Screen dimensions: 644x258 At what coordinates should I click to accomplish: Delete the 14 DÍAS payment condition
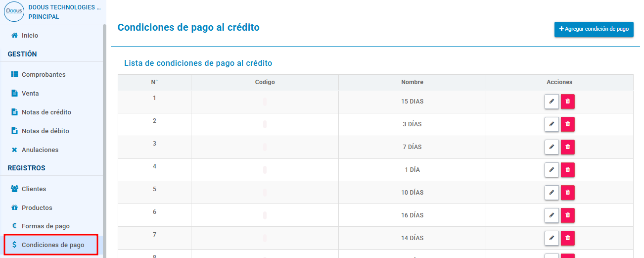pos(568,238)
